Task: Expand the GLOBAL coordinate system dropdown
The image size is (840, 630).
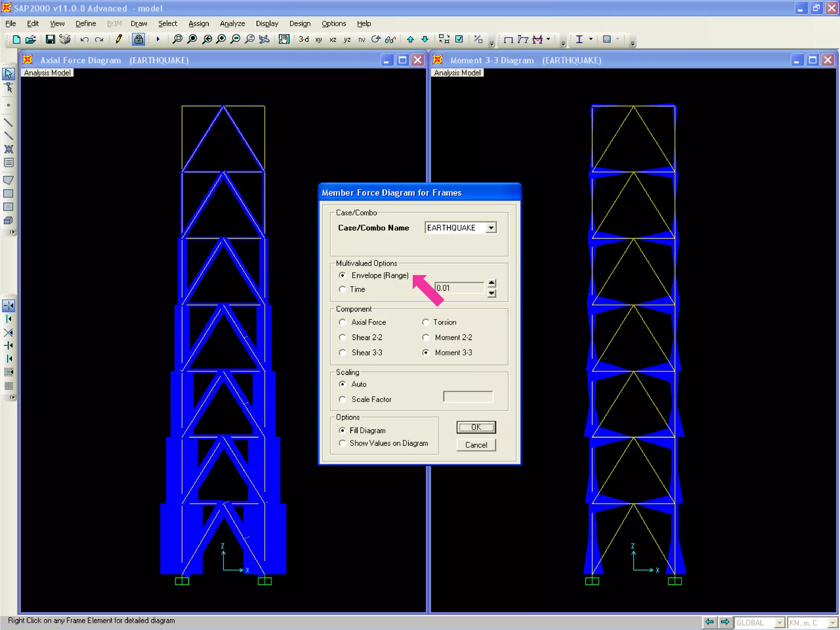Action: coord(780,623)
